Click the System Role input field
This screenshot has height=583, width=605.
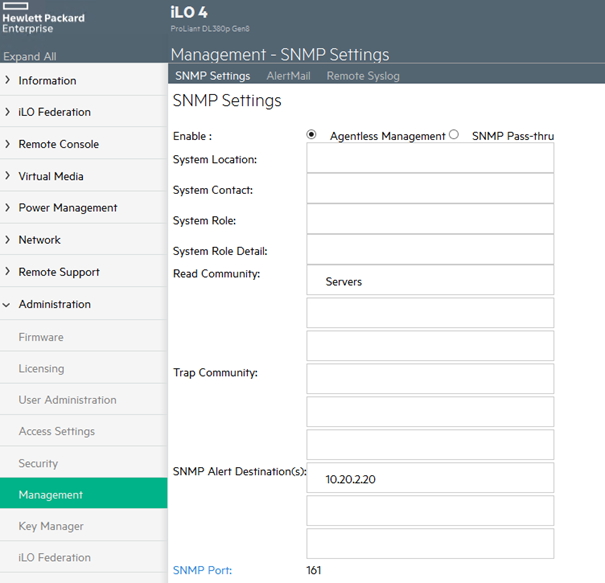tap(430, 219)
